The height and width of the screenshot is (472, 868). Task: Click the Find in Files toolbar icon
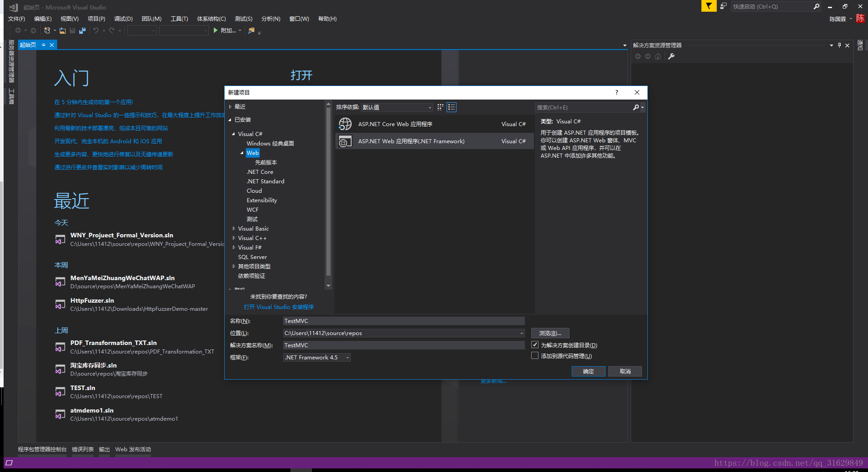click(252, 30)
